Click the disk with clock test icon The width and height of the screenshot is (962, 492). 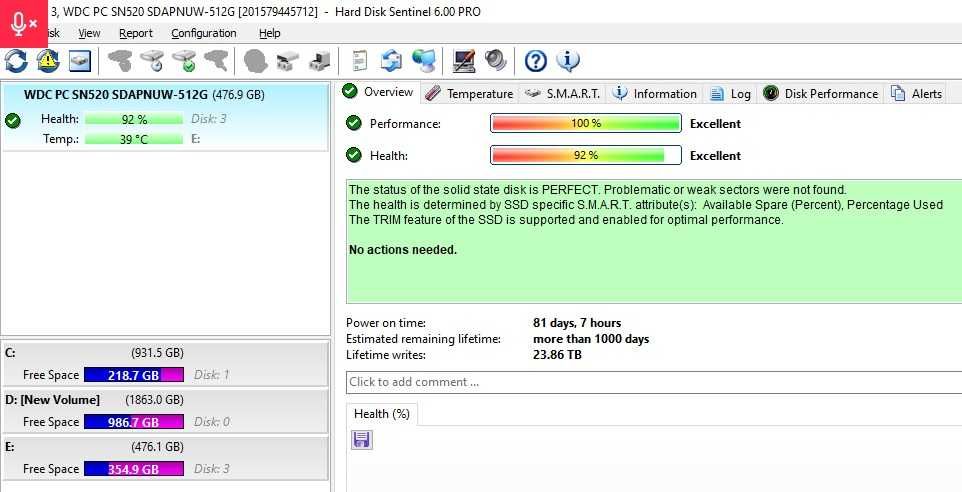pyautogui.click(x=152, y=61)
